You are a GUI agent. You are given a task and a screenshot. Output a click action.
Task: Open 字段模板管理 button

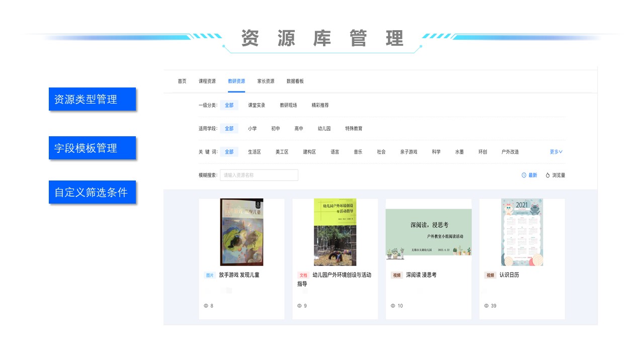(93, 148)
